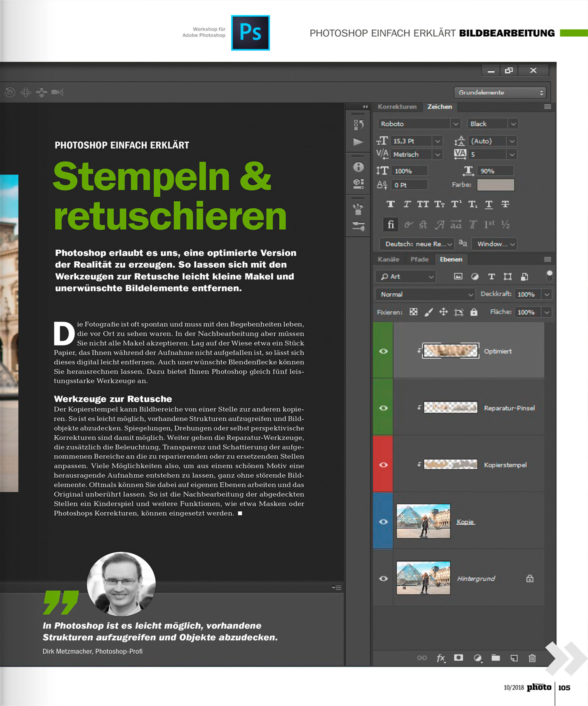Image resolution: width=588 pixels, height=706 pixels.
Task: Open Normal blend mode dropdown
Action: [425, 294]
